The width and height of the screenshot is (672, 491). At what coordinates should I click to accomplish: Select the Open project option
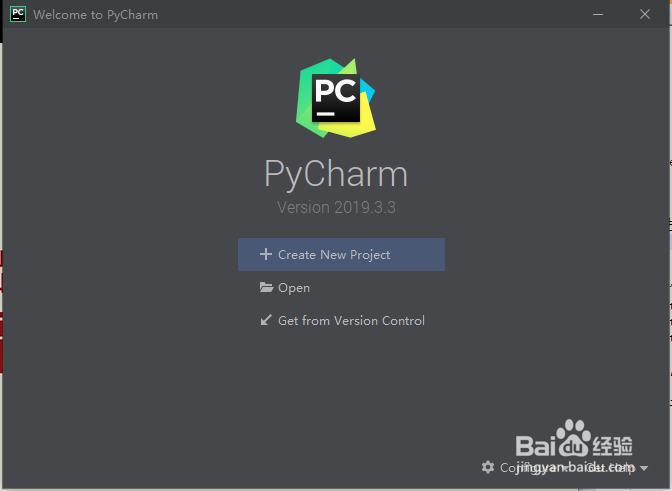point(341,287)
